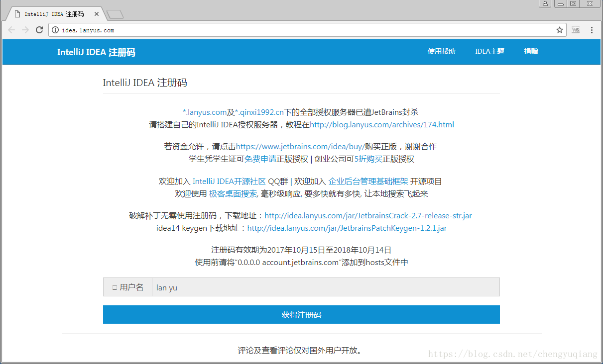This screenshot has width=603, height=364.
Task: Click the address bar URL field
Action: click(x=307, y=30)
